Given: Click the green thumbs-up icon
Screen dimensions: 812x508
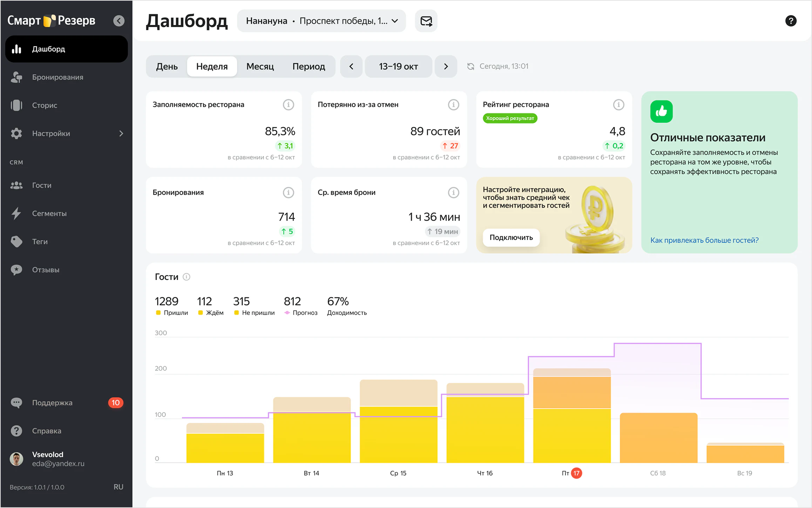Looking at the screenshot, I should [x=662, y=112].
